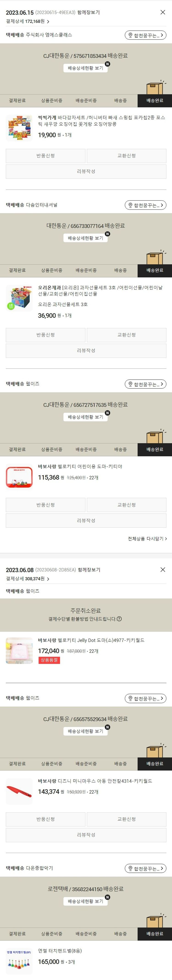Screen dimensions: 172x980
Task: Open the Orion gift set product image
Action: tap(19, 298)
